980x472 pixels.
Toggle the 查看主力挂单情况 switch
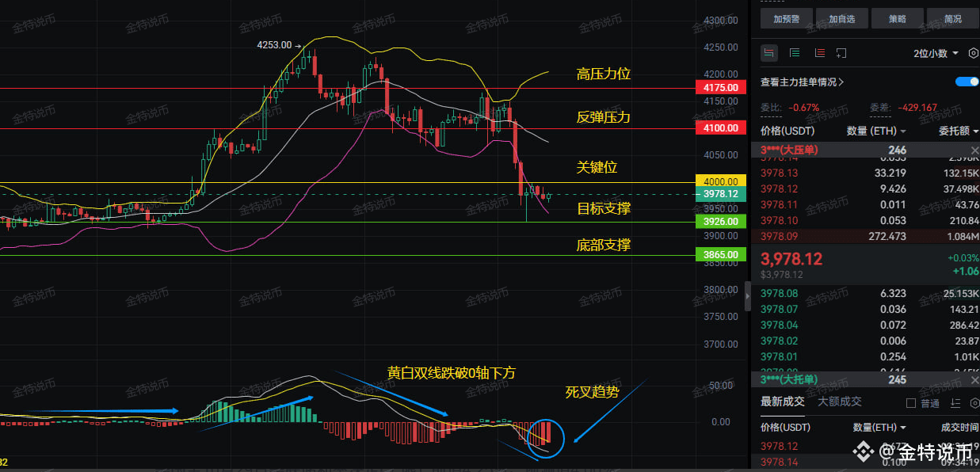[967, 82]
